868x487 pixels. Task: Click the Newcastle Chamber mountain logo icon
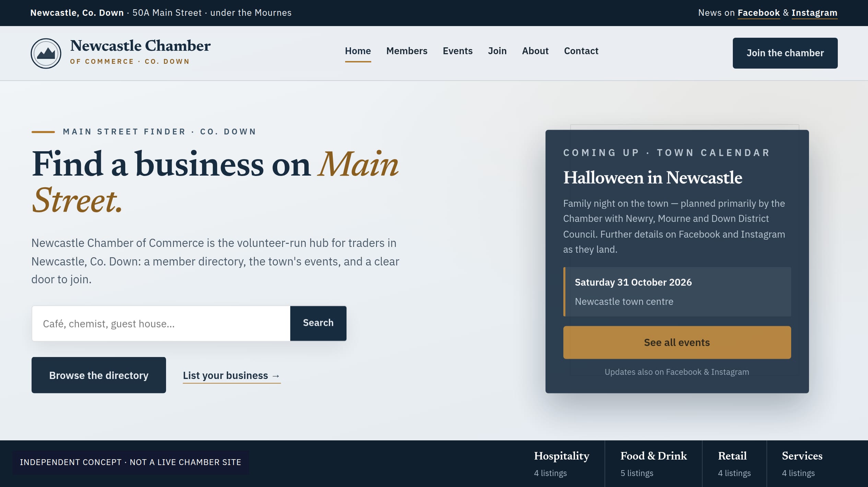46,53
